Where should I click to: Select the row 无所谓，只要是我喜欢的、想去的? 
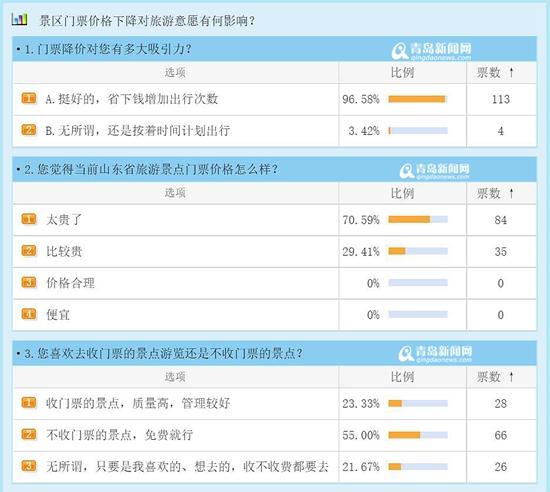[275, 467]
